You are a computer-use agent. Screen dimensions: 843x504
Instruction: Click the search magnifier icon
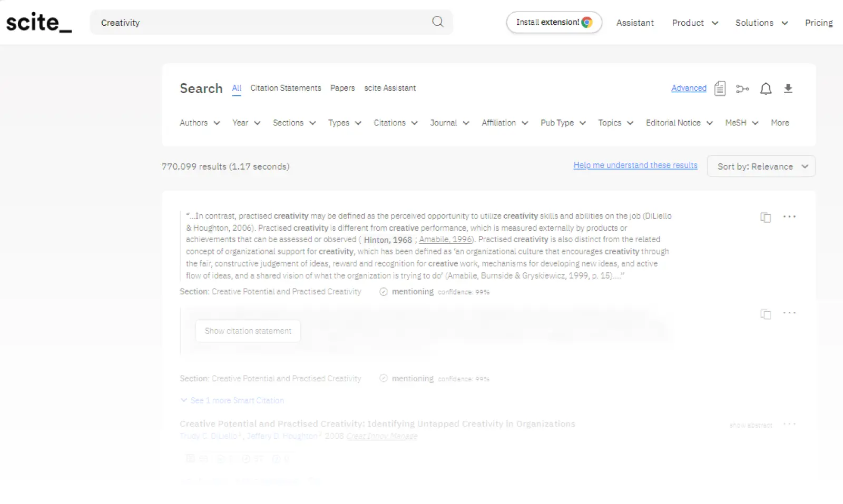[x=438, y=22]
